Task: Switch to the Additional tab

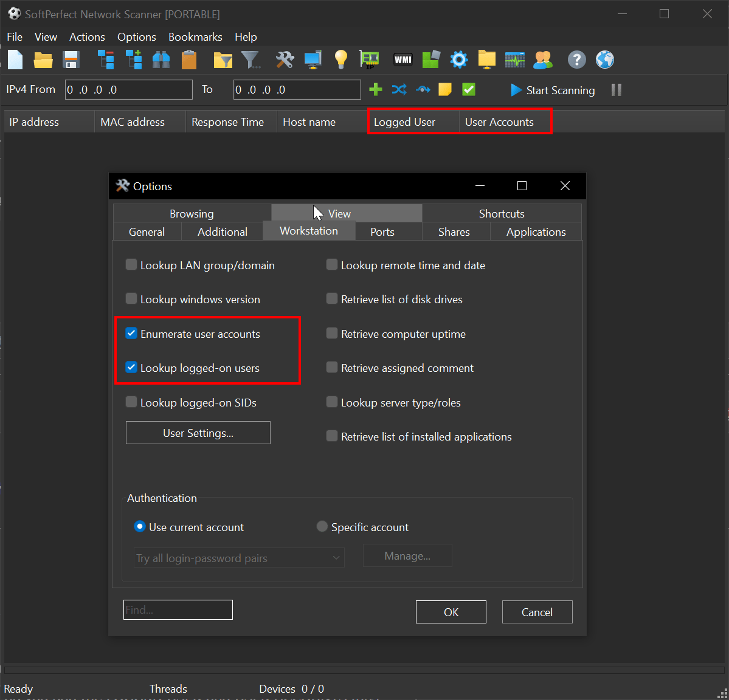Action: 223,232
